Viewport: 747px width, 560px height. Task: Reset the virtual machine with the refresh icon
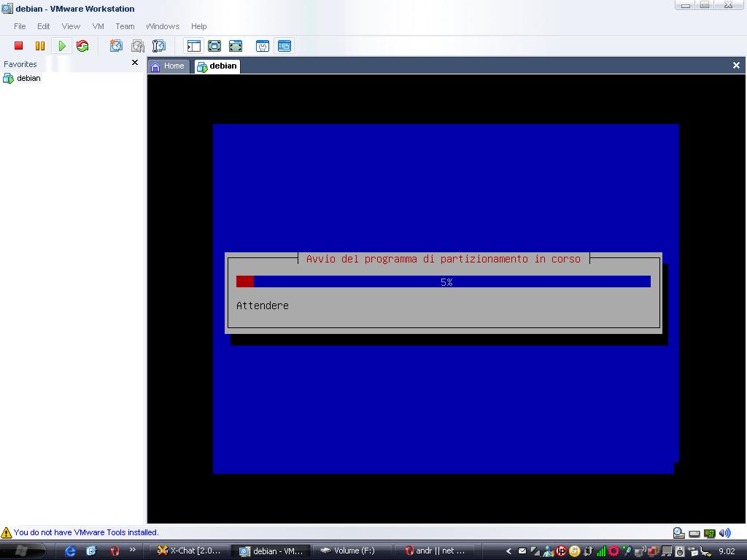[x=82, y=46]
